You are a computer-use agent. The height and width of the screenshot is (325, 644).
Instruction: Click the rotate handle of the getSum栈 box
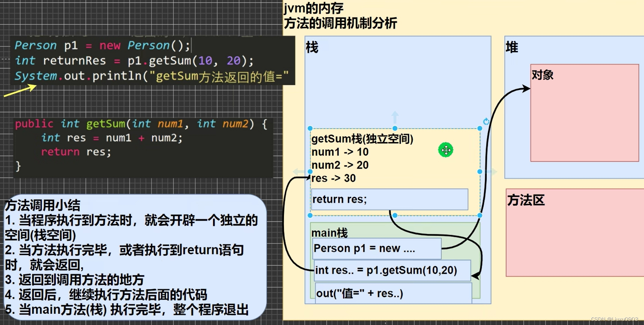486,121
